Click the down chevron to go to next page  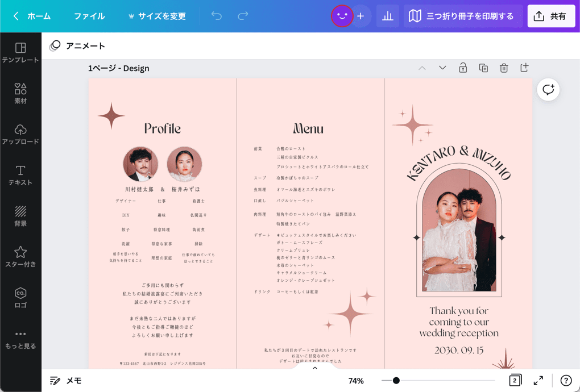click(x=442, y=68)
